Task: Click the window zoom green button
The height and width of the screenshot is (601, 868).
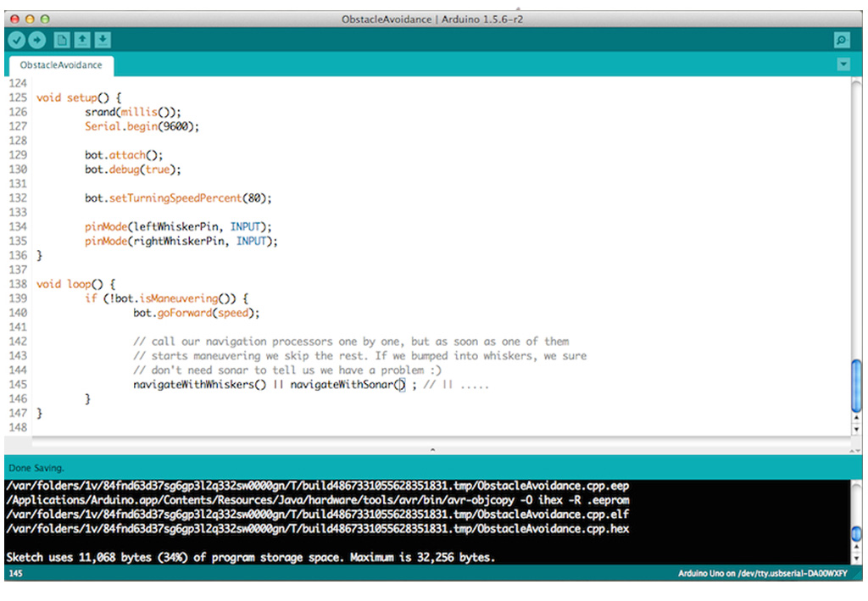Action: click(45, 19)
